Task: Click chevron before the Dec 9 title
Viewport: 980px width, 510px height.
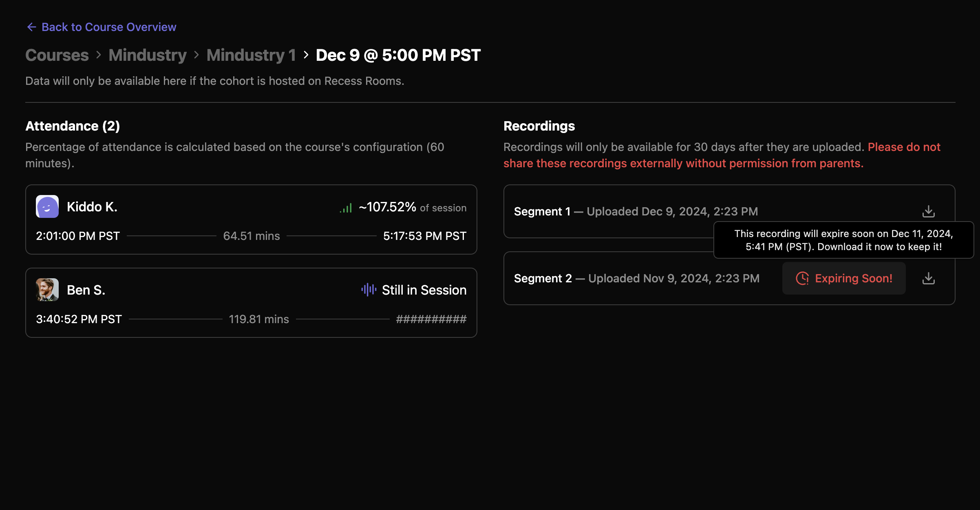Action: coord(306,55)
